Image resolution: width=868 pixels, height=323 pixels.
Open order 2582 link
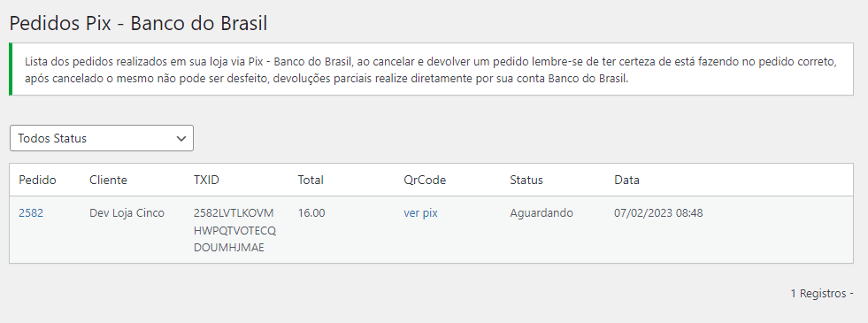(31, 212)
